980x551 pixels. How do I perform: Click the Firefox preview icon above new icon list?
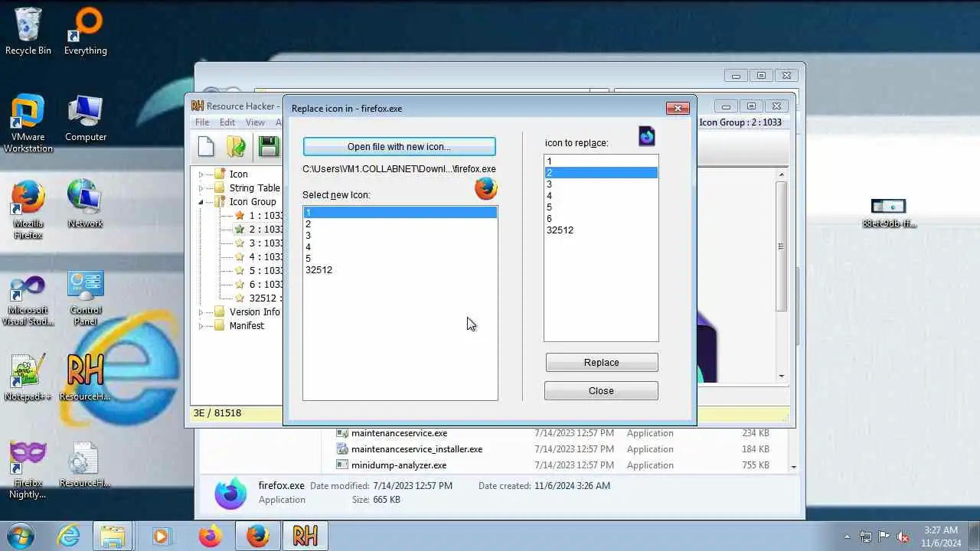tap(486, 187)
